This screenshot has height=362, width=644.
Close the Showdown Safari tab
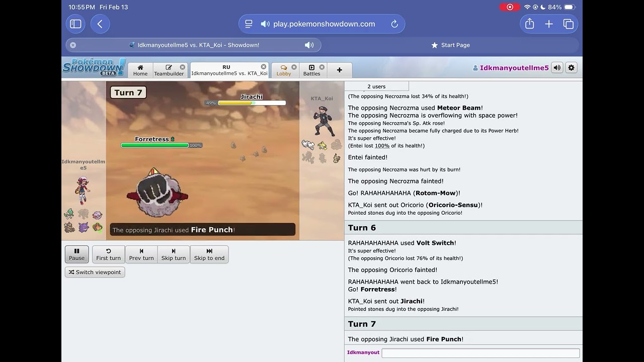click(x=73, y=45)
